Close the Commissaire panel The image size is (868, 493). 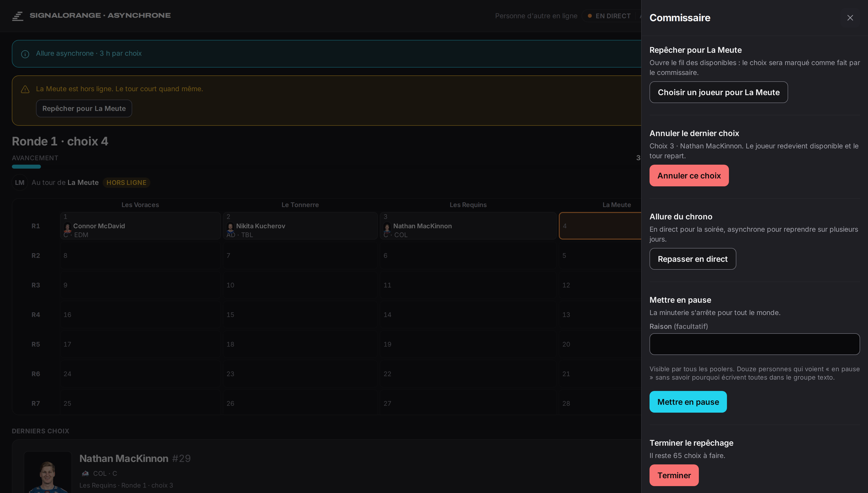click(850, 18)
